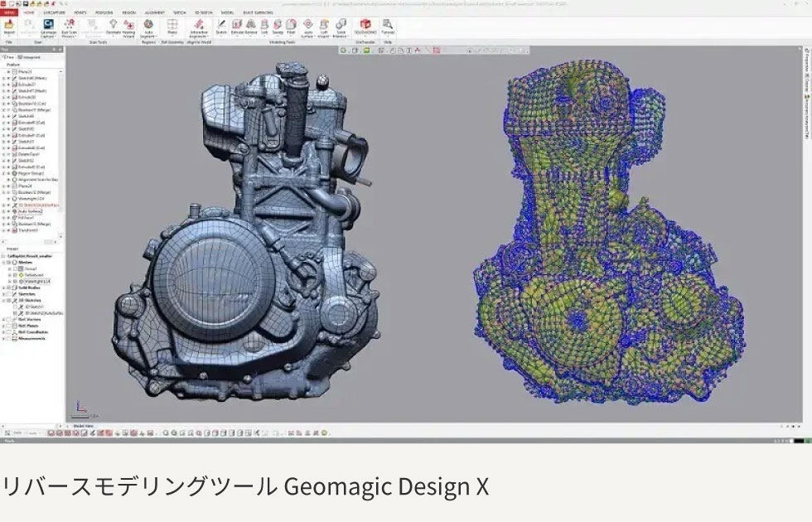Toggle visibility checkbox for Ref. Planes

(8, 326)
